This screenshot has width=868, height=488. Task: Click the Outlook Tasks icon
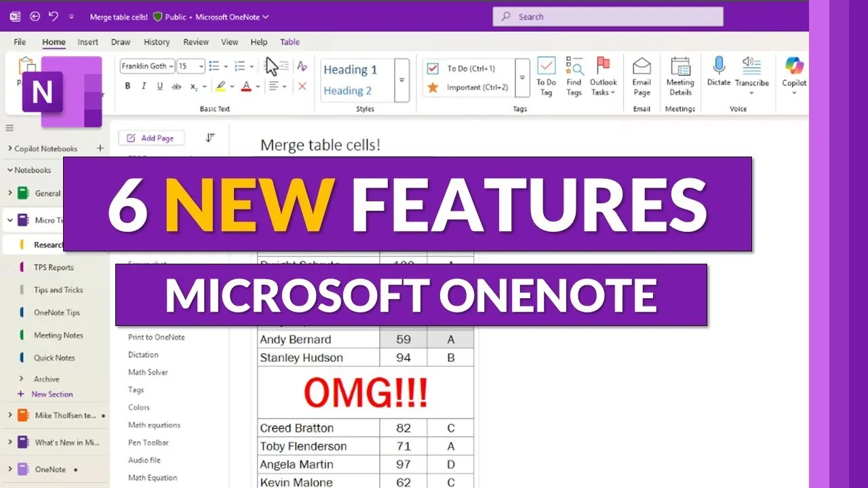point(603,75)
